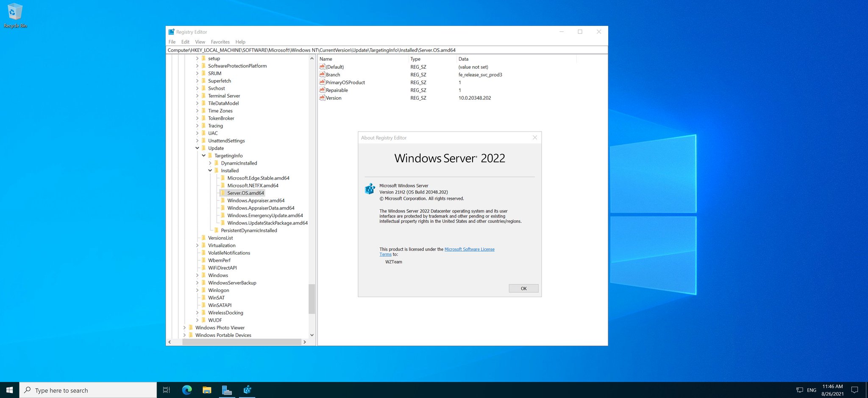Click the Registry Editor title bar icon

pyautogui.click(x=171, y=32)
